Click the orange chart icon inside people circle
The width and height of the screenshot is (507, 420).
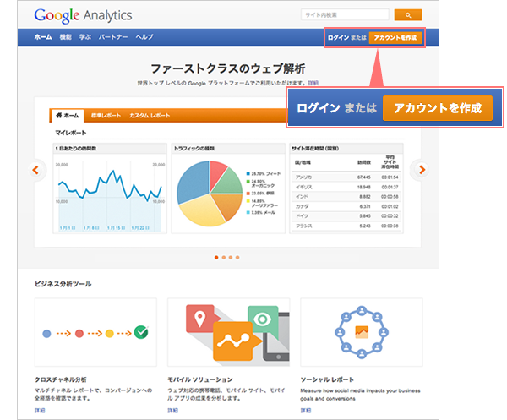click(x=362, y=332)
